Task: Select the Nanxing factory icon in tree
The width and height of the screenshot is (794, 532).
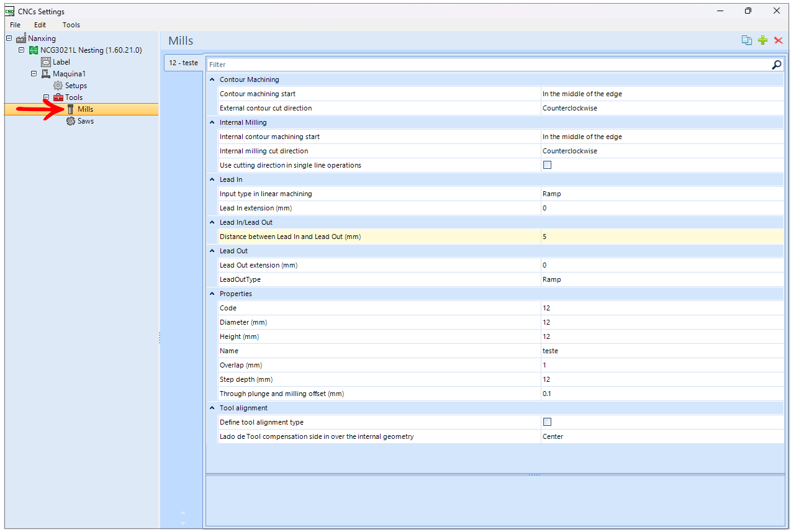Action: tap(21, 38)
